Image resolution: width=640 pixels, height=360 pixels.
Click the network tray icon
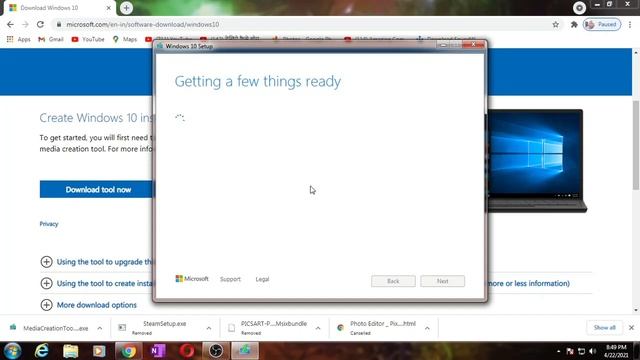pos(581,351)
